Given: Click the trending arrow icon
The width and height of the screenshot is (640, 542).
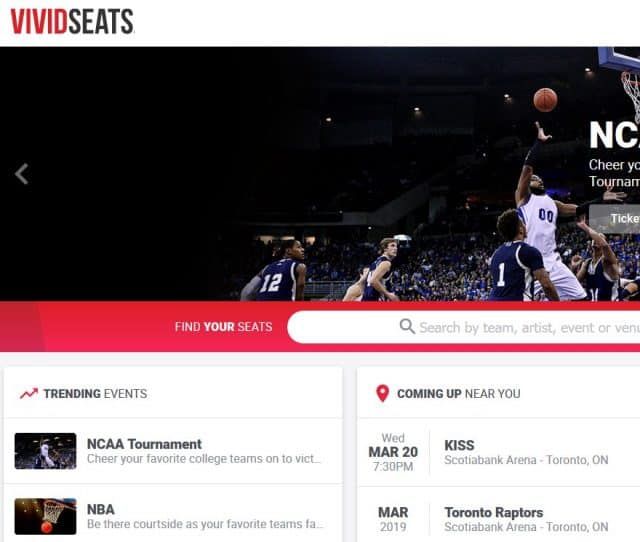Looking at the screenshot, I should coord(29,393).
